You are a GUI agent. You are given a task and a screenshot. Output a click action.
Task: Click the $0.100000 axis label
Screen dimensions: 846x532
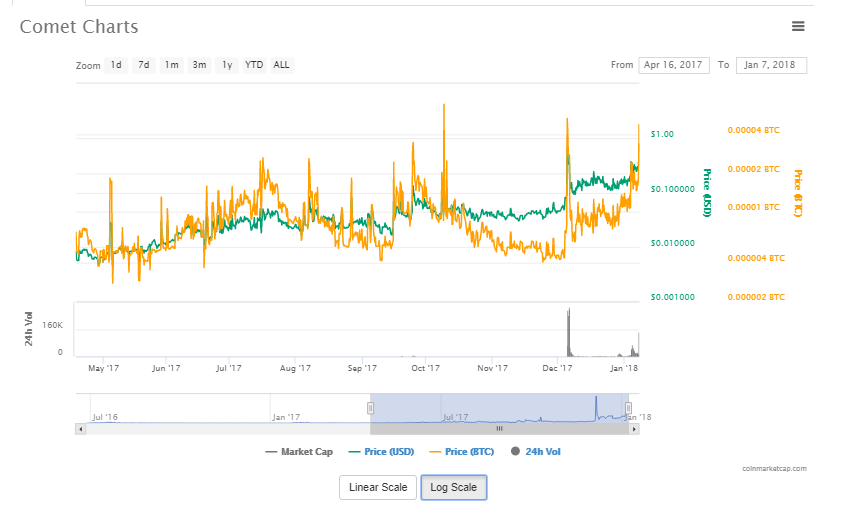(x=672, y=189)
